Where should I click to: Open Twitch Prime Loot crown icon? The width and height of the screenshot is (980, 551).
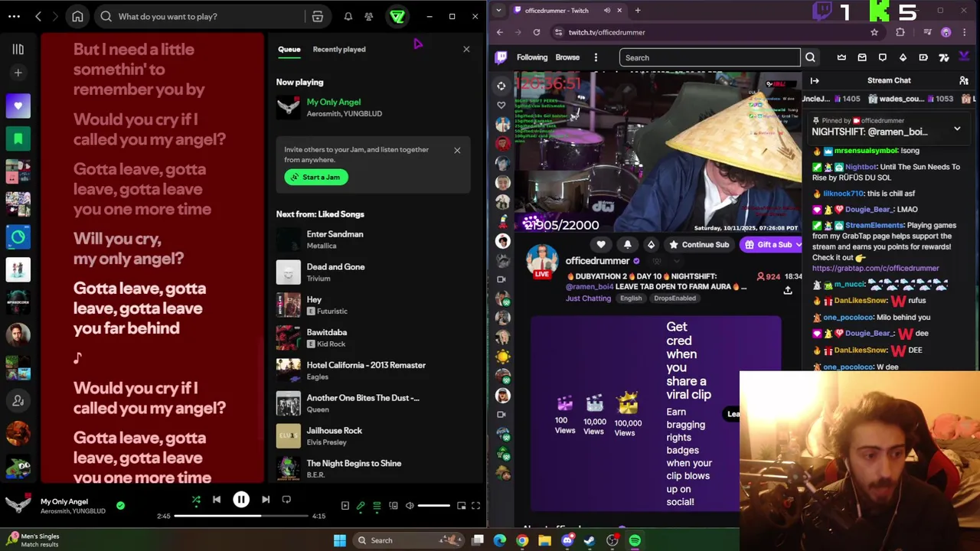(x=841, y=57)
